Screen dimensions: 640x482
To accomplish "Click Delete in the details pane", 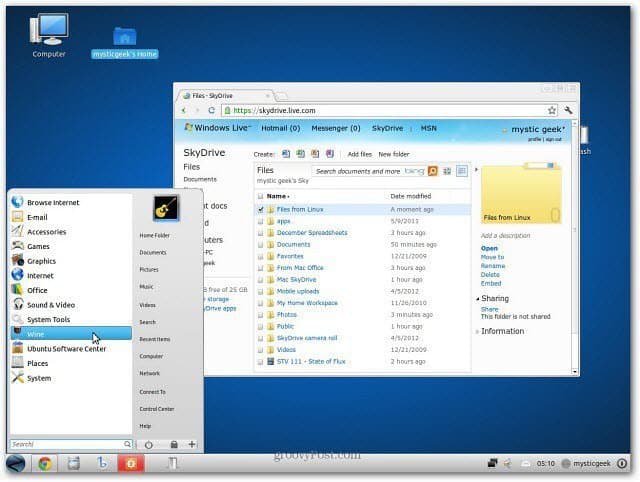I will [x=490, y=275].
